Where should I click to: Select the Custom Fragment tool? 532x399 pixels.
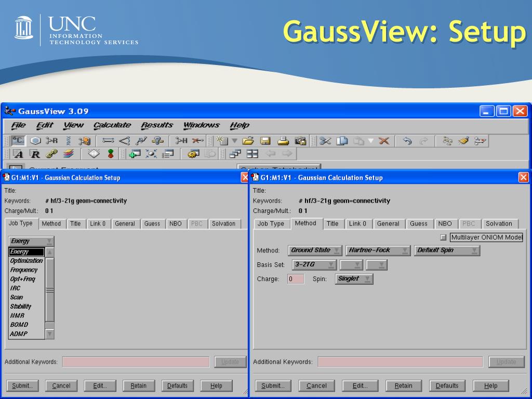click(x=84, y=140)
